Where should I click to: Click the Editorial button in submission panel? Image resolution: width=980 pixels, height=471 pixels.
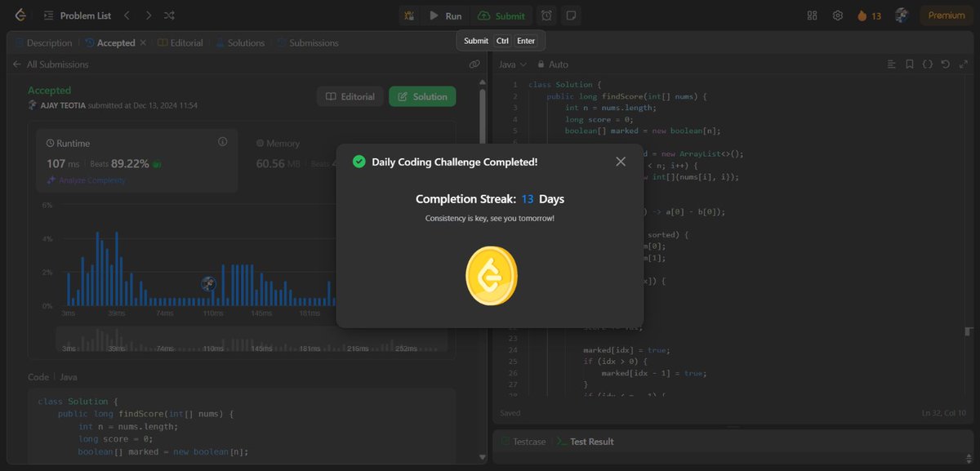(350, 96)
